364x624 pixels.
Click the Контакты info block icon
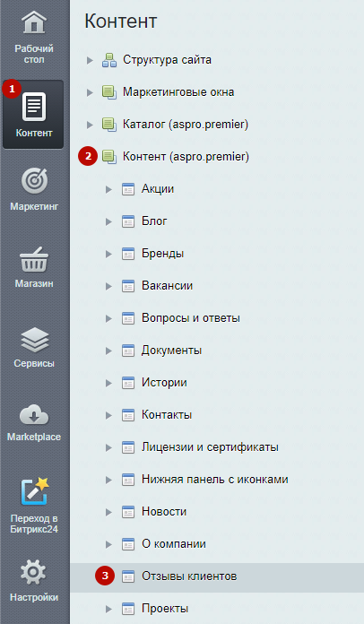pos(128,415)
